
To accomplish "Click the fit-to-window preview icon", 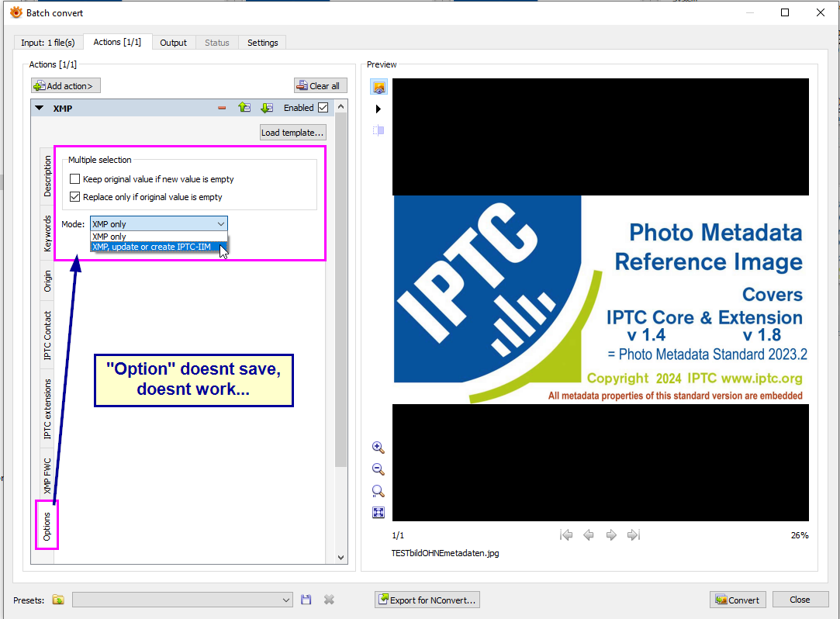I will pyautogui.click(x=379, y=512).
